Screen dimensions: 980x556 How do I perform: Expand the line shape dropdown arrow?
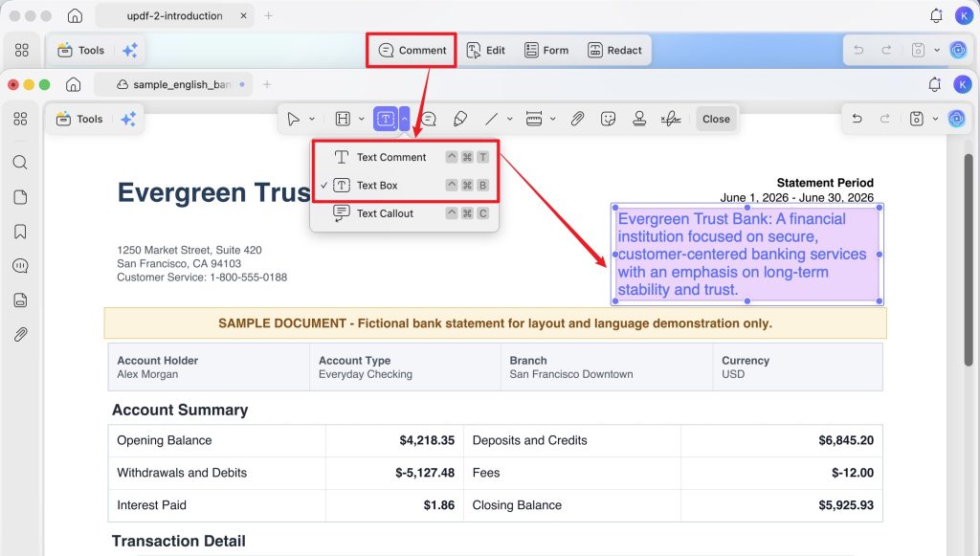click(x=509, y=119)
